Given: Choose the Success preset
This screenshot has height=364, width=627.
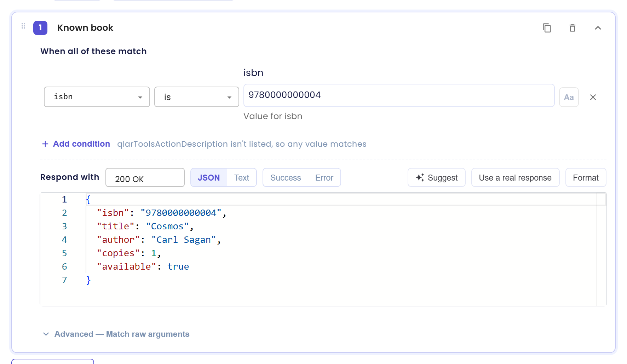Looking at the screenshot, I should (x=286, y=177).
